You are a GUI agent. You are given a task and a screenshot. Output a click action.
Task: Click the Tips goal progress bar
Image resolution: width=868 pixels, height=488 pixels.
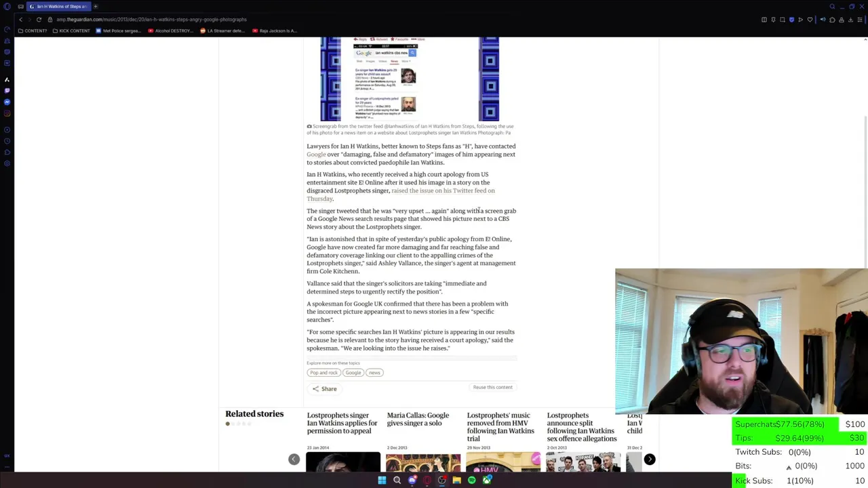tap(800, 438)
